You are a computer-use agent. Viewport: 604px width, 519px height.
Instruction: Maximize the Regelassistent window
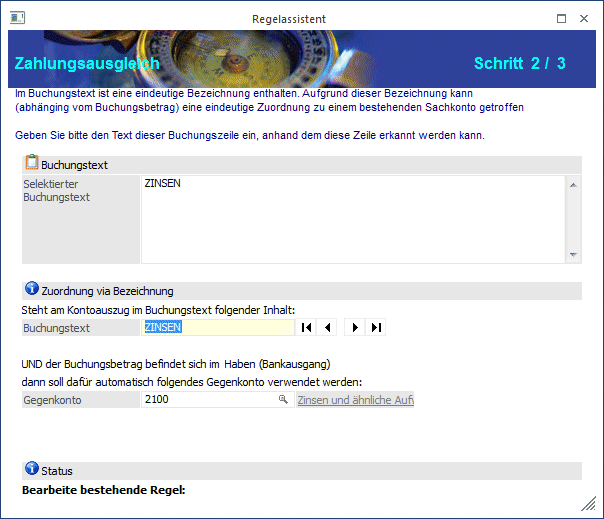(561, 17)
